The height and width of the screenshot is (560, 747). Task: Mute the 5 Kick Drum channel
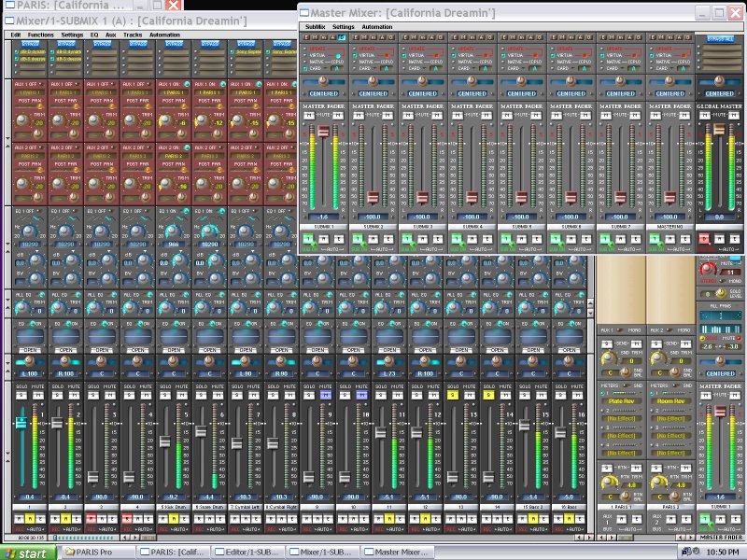182,395
